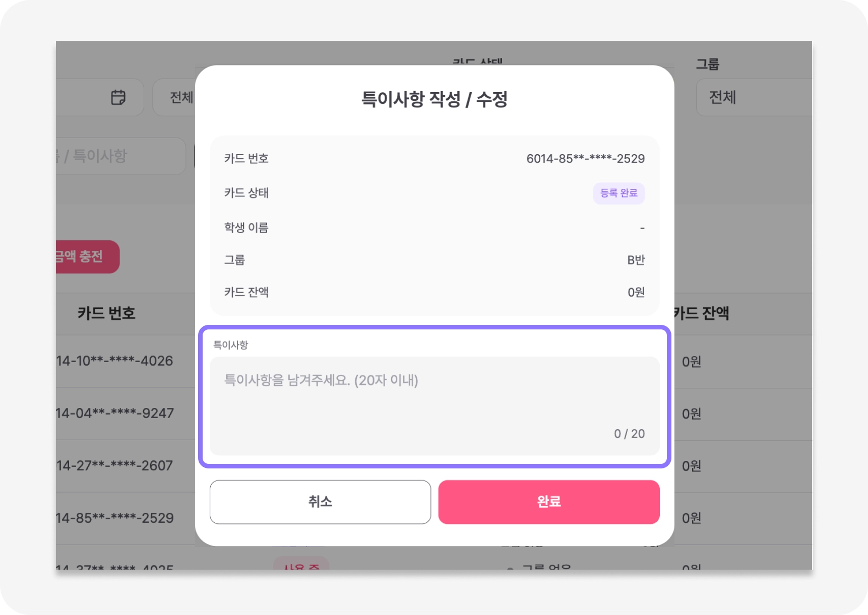The width and height of the screenshot is (868, 615).
Task: Click the dialog title 특이사항 작성 / 수정
Action: coord(434,99)
